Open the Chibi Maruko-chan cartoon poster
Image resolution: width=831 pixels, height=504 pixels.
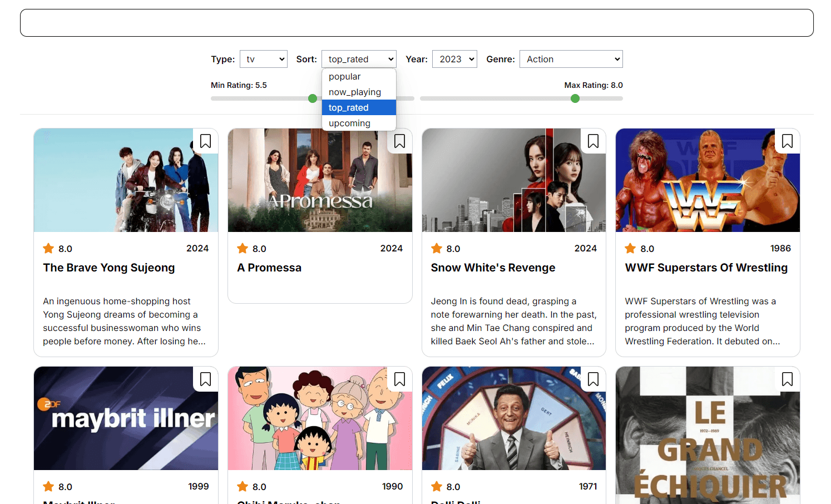point(320,418)
